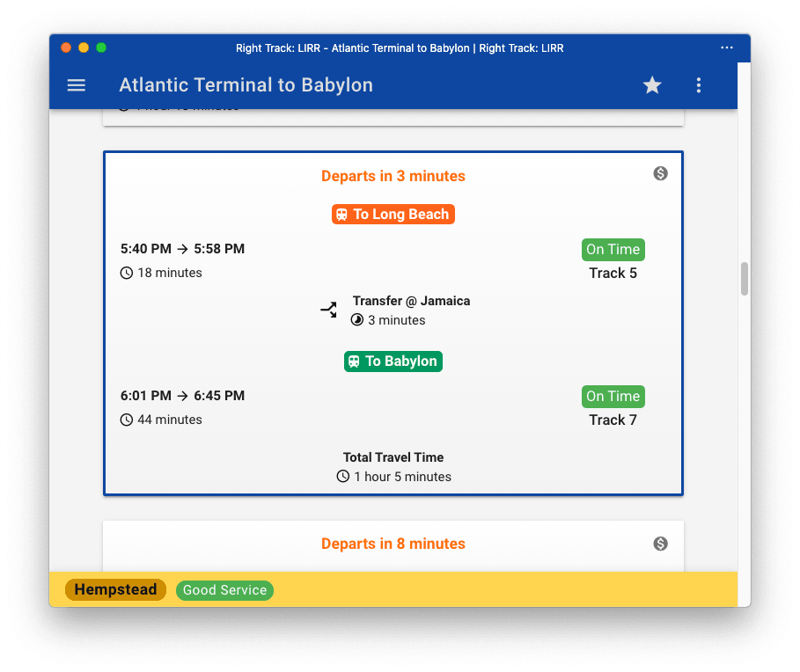The image size is (800, 672).
Task: Toggle the On Time status for Track 7 train
Action: (613, 396)
